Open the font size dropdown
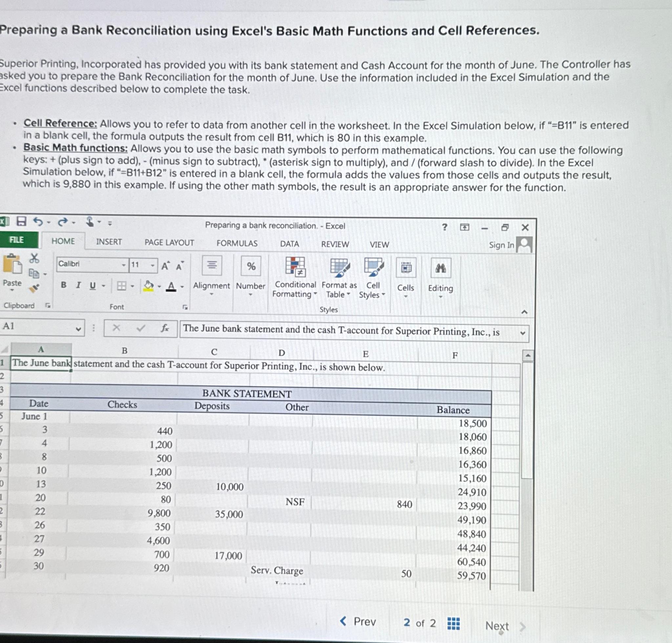Screen dimensions: 672x643 tap(152, 266)
